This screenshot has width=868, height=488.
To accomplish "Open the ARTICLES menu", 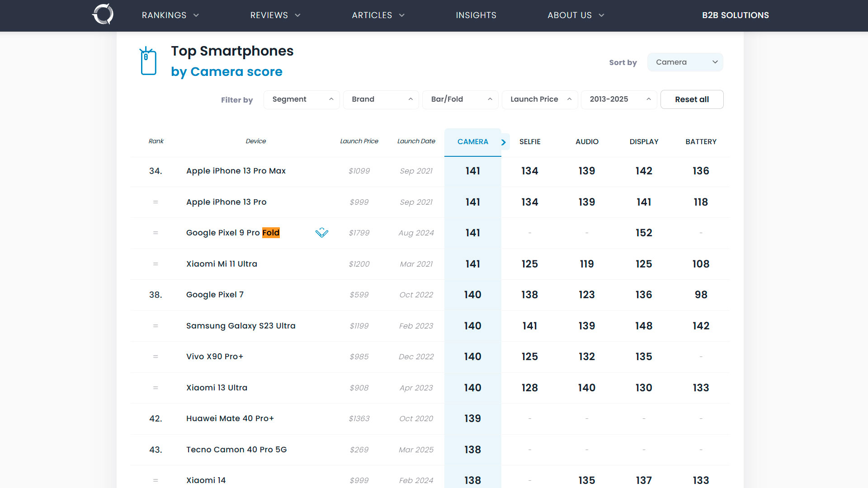I will click(x=378, y=15).
